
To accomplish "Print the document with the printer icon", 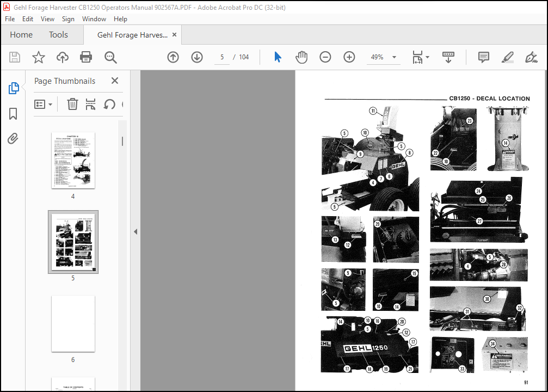I will [86, 57].
